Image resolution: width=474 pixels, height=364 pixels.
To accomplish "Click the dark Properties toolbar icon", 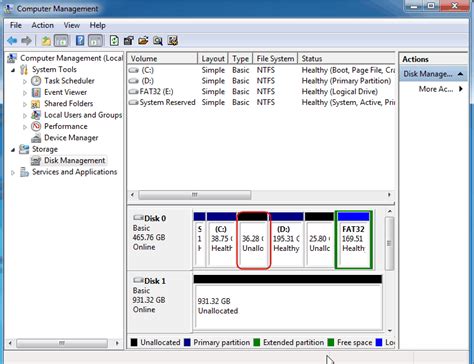I will [129, 41].
